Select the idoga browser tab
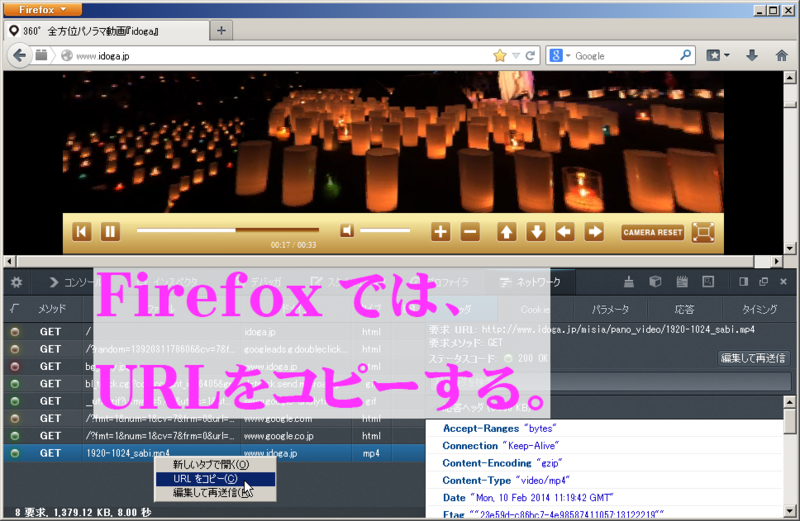The height and width of the screenshot is (521, 800). point(106,31)
